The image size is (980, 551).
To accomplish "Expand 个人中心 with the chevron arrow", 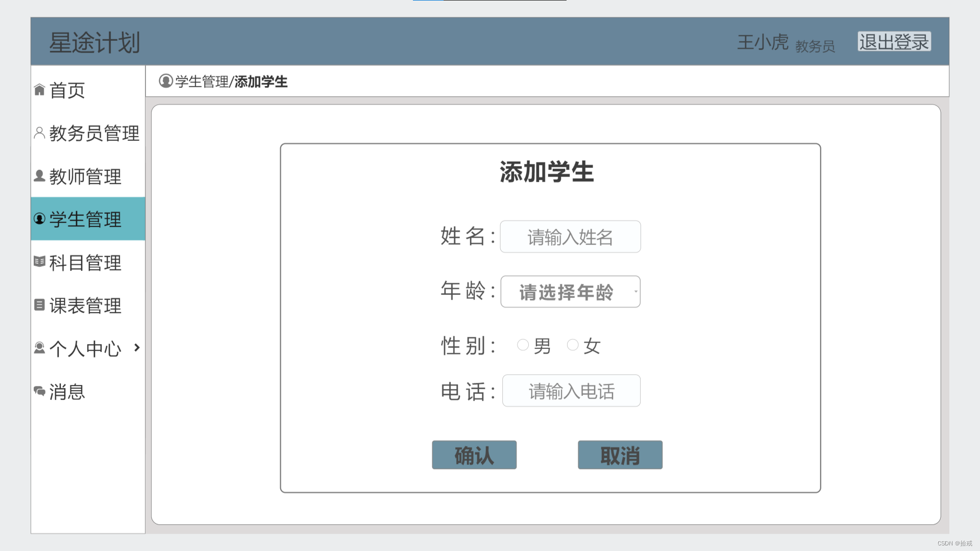I will 137,347.
